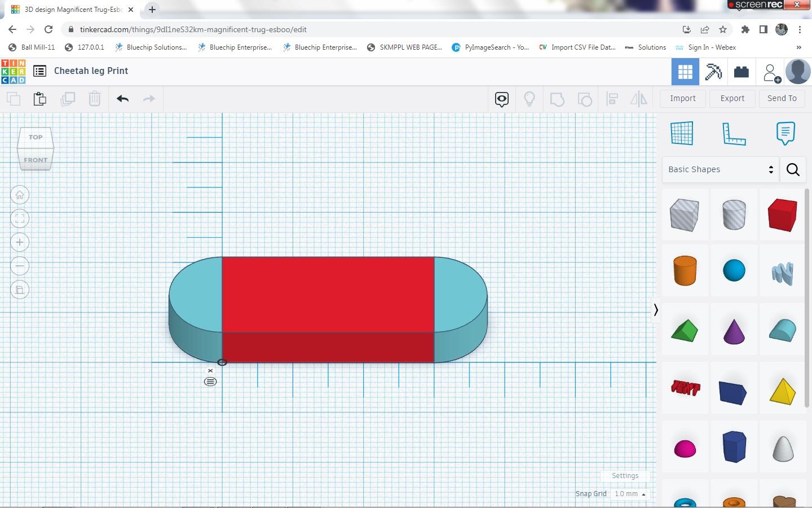Image resolution: width=812 pixels, height=508 pixels.
Task: Select the Notes tool
Action: tap(785, 133)
